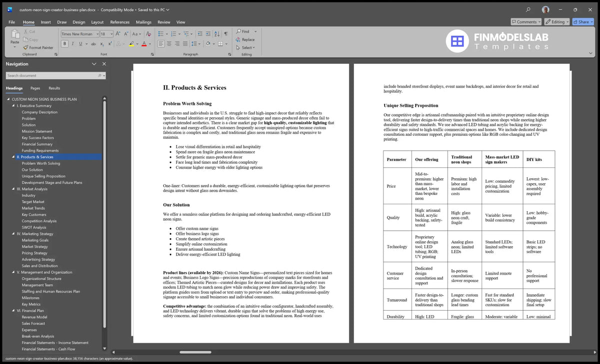Apply strikethrough to text
Viewport: 600px width, 364px height.
[x=93, y=44]
